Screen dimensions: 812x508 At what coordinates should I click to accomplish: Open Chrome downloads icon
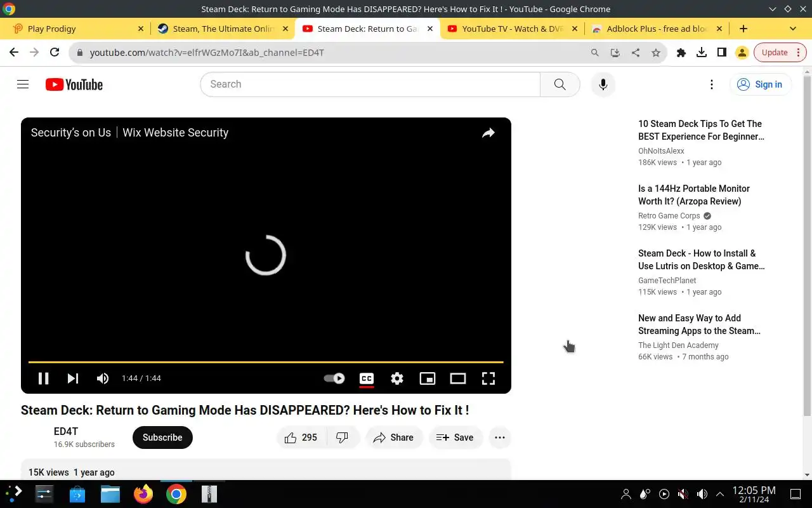[702, 53]
